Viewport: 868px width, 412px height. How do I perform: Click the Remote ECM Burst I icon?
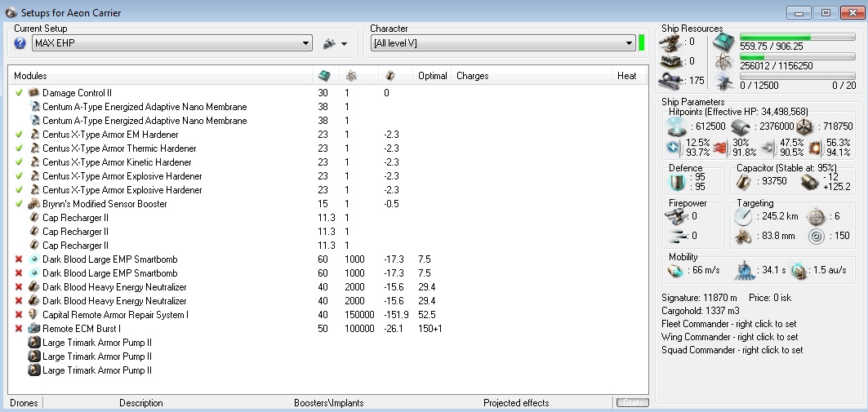coord(33,329)
